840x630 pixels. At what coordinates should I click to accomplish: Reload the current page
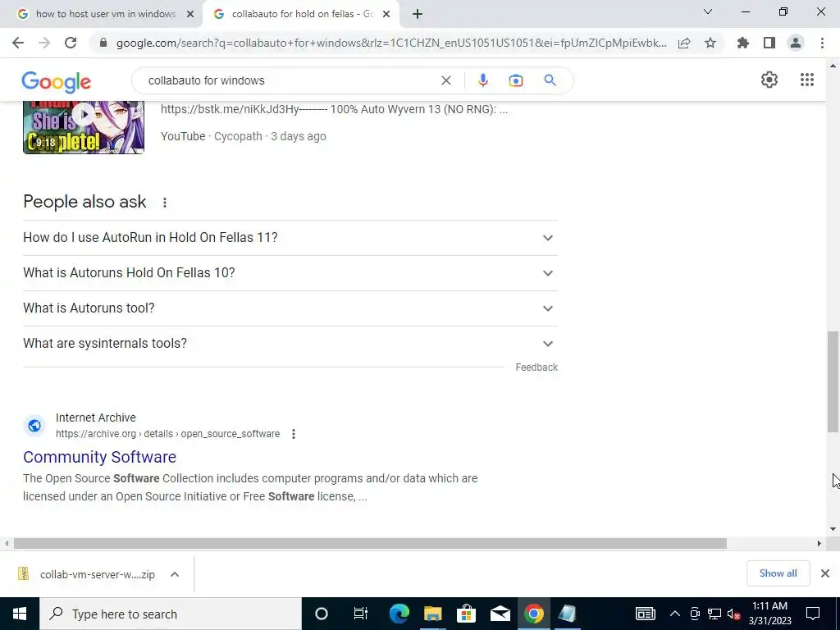coord(71,43)
